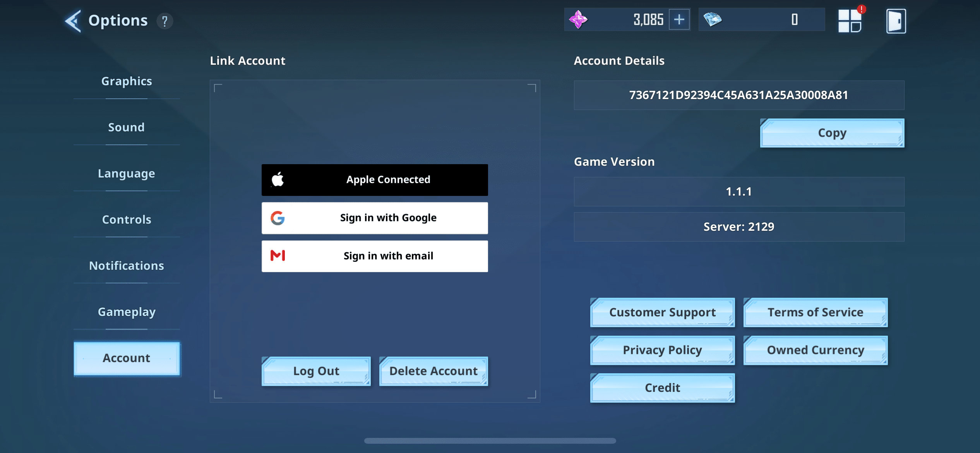This screenshot has height=453, width=980.
Task: Click the door exit icon
Action: 896,21
